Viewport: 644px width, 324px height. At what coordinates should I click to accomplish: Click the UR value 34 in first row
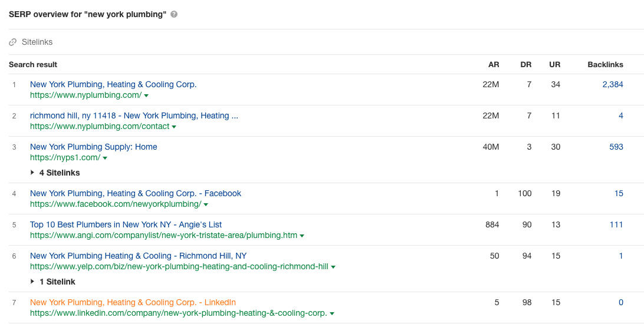tap(556, 84)
